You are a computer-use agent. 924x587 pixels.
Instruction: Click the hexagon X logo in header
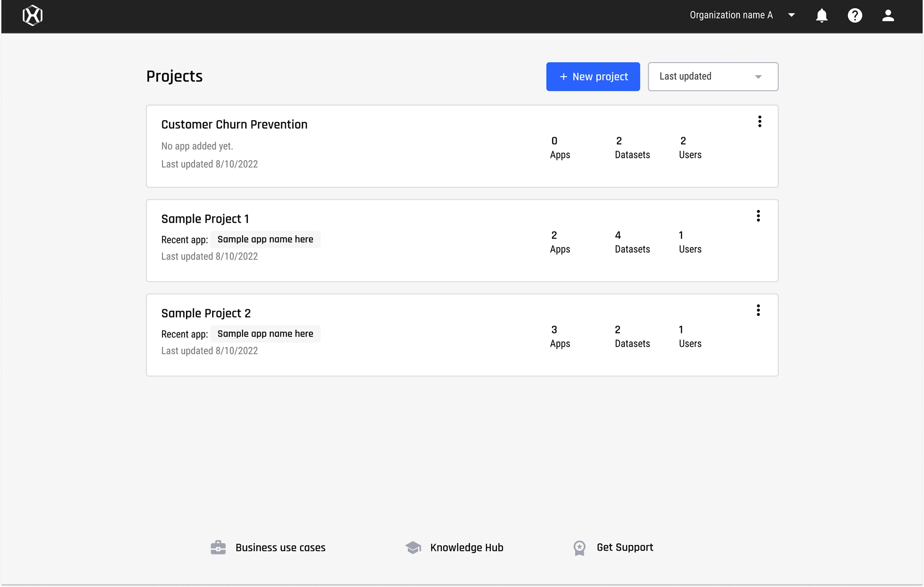[33, 15]
